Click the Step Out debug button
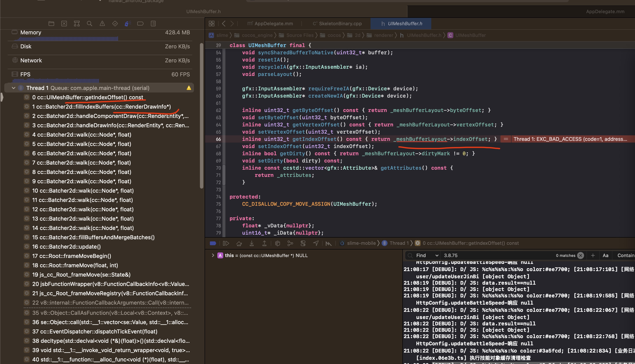The width and height of the screenshot is (635, 364). click(x=264, y=243)
